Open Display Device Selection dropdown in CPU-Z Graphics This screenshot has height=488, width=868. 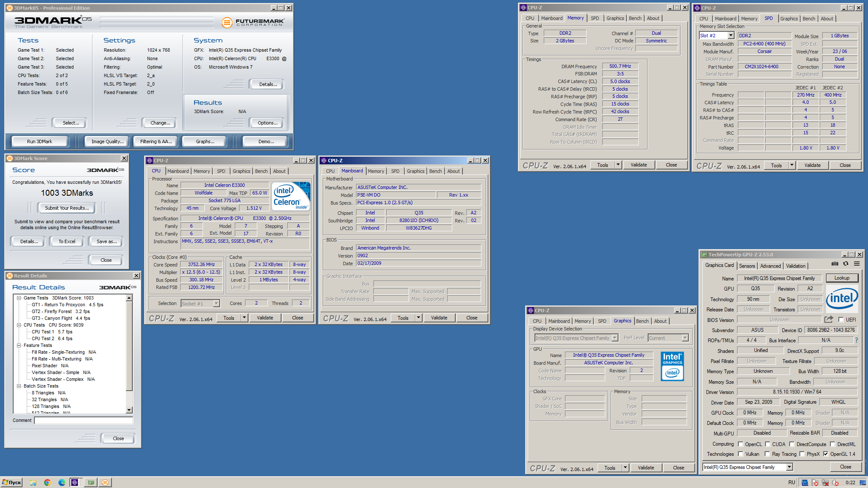coord(615,338)
